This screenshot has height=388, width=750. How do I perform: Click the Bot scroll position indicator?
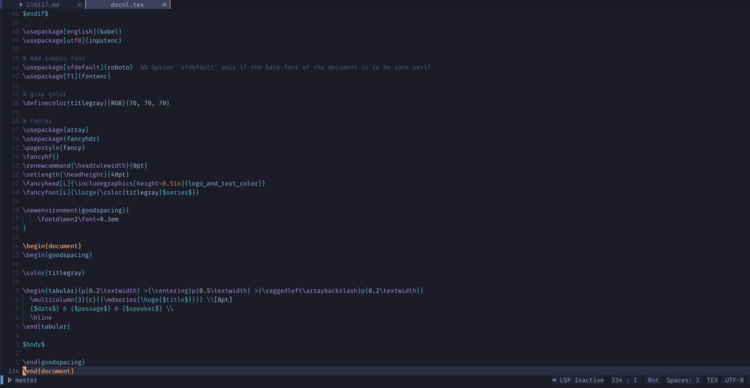click(x=653, y=380)
